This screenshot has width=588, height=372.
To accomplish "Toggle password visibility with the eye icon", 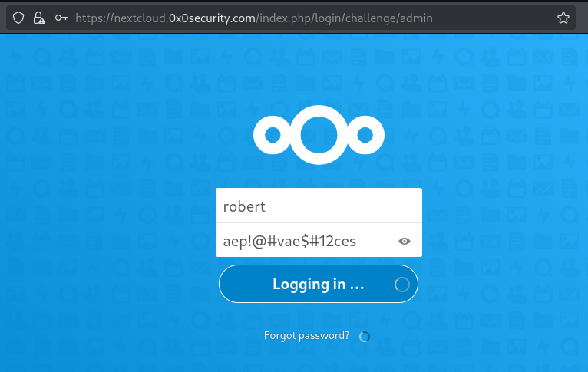I will pos(405,242).
